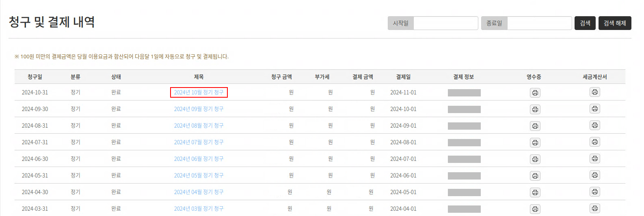Viewport: 644px width, 216px height.
Task: Select the 결제 금액 column header
Action: coord(363,77)
